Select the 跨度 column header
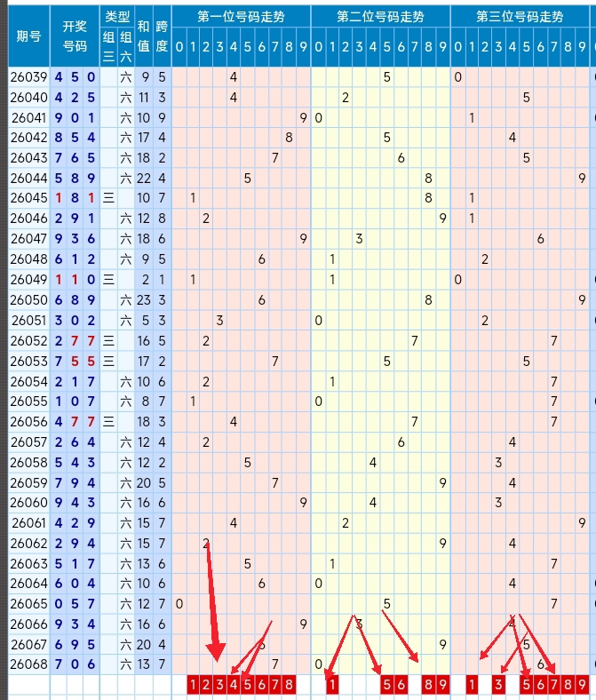 click(x=162, y=36)
